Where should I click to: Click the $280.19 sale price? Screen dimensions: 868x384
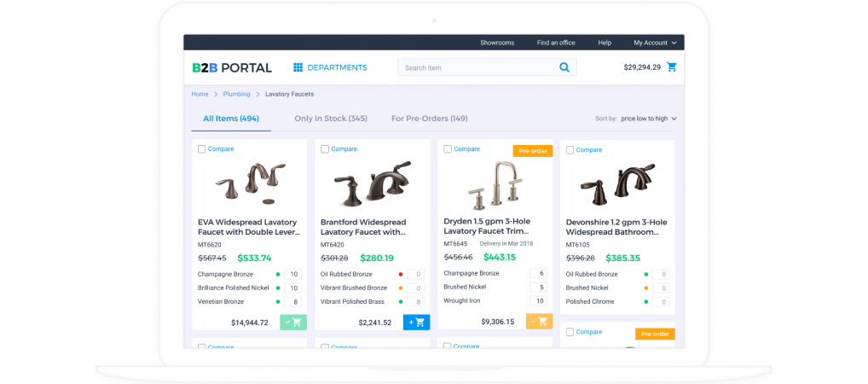(x=376, y=258)
